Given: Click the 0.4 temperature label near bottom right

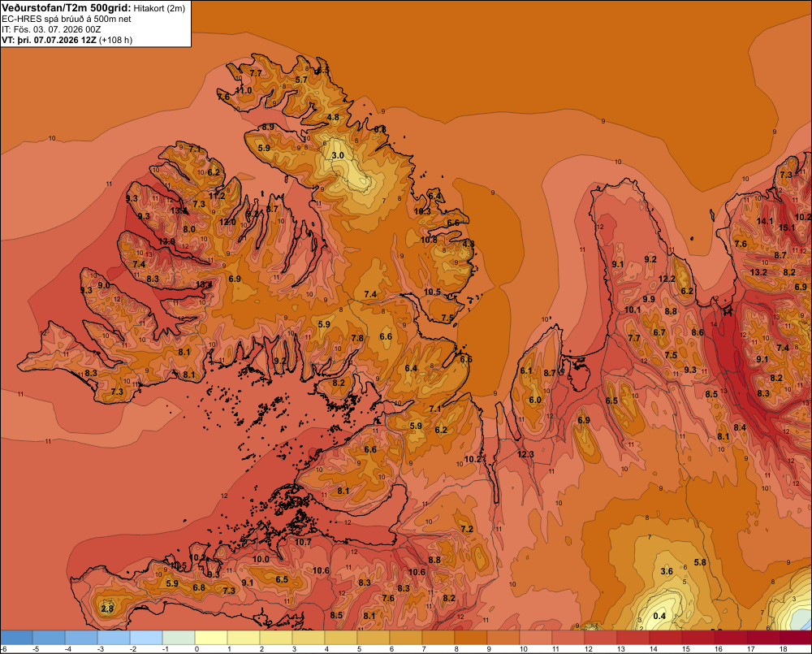Looking at the screenshot, I should pyautogui.click(x=659, y=616).
